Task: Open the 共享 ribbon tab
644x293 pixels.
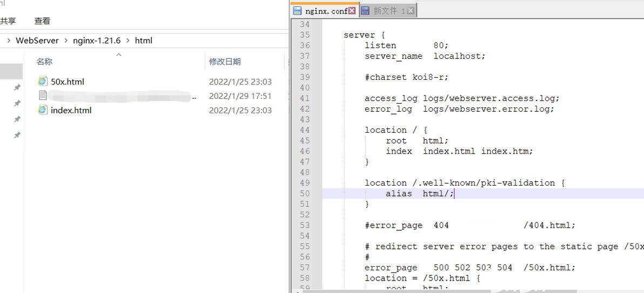Action: tap(8, 21)
